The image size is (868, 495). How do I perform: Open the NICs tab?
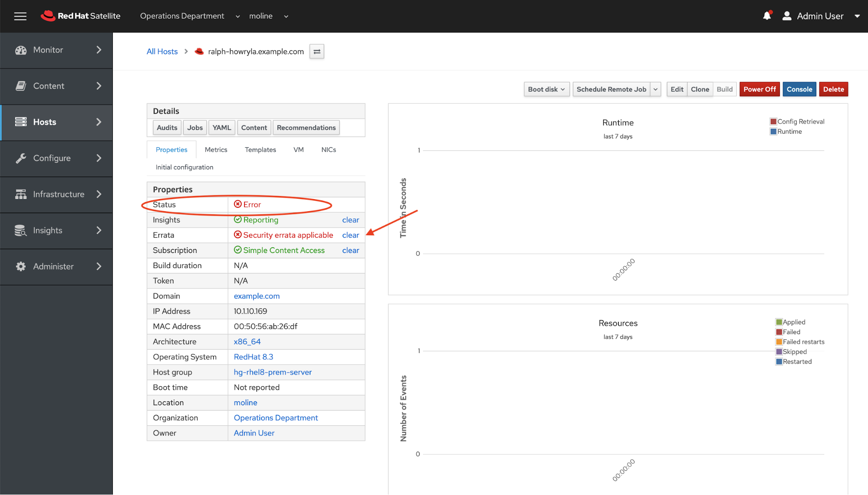pos(328,149)
